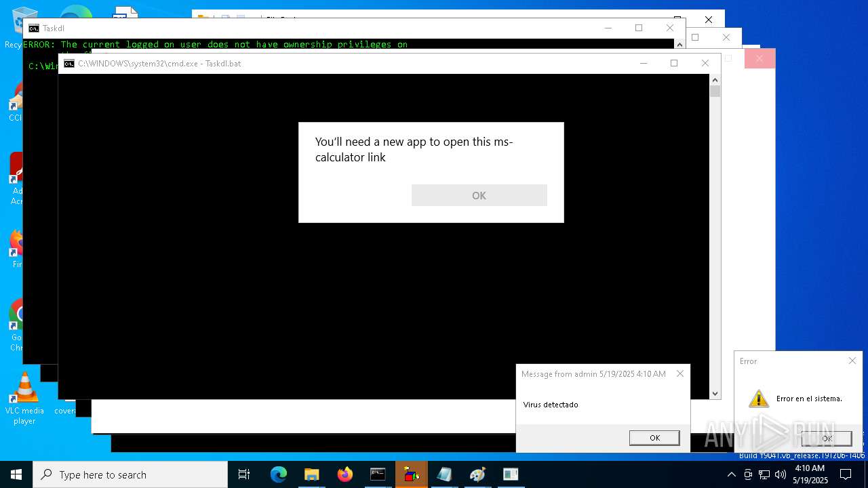Close the rearmost window at the top
The height and width of the screenshot is (488, 868).
point(709,20)
